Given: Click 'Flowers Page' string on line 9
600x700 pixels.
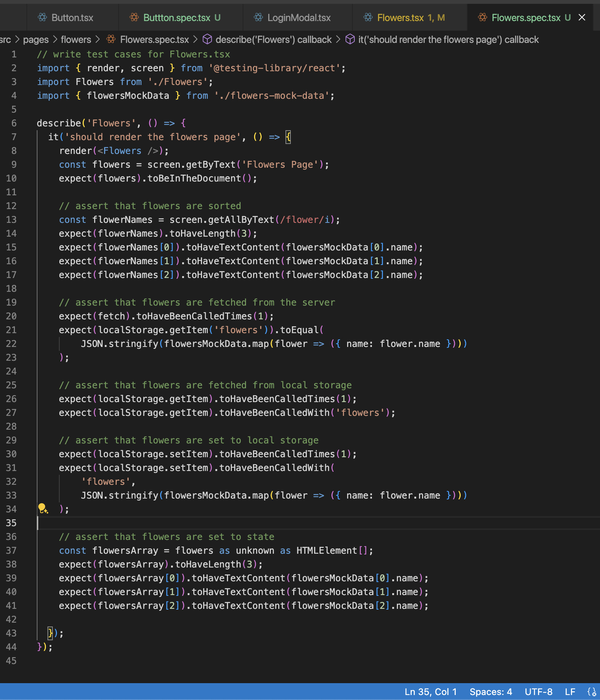Looking at the screenshot, I should tap(280, 164).
